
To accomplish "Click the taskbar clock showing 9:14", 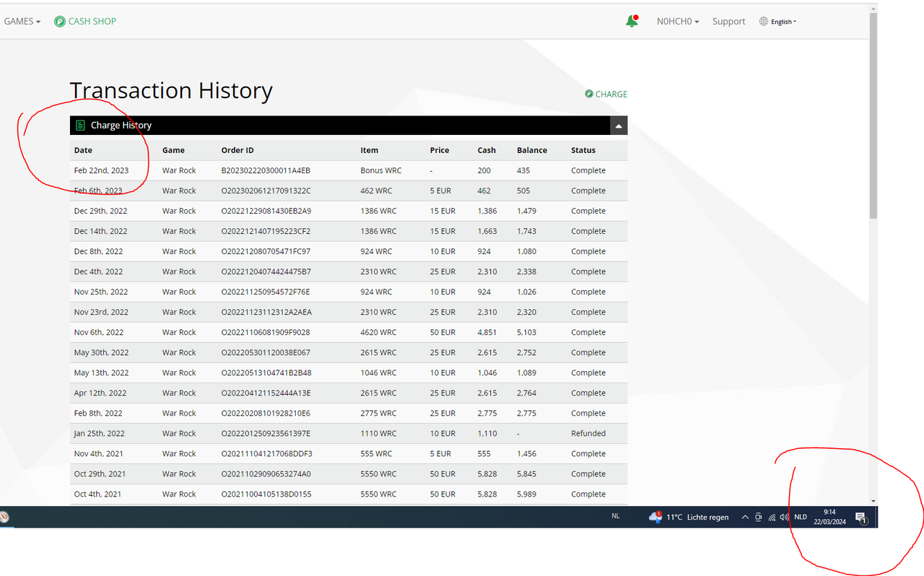I will (829, 517).
